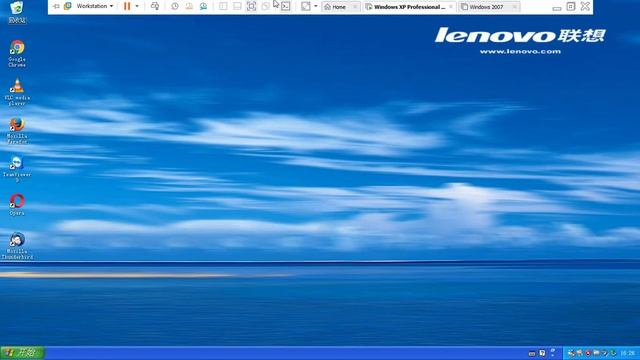Open VLC media player desktop shortcut
This screenshot has height=360, width=640.
click(17, 92)
